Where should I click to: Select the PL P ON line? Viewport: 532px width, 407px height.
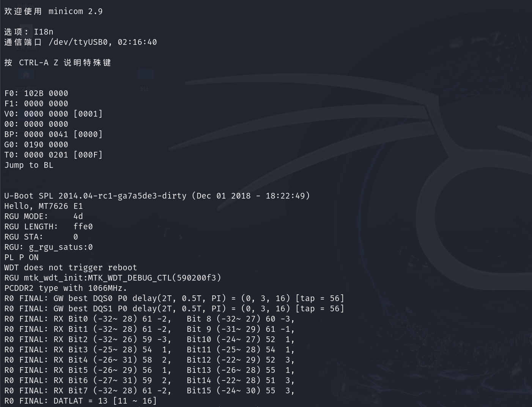22,257
